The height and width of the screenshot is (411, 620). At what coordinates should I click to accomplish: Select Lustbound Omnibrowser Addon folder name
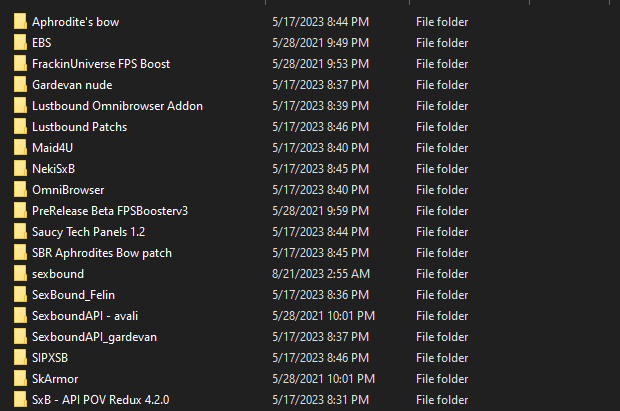tap(117, 106)
